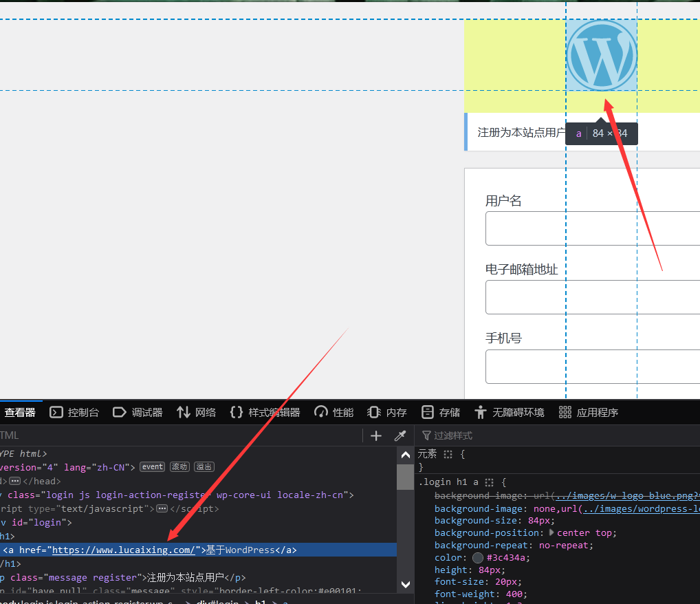
Task: Open the Storage (存储) tab
Action: [x=441, y=412]
